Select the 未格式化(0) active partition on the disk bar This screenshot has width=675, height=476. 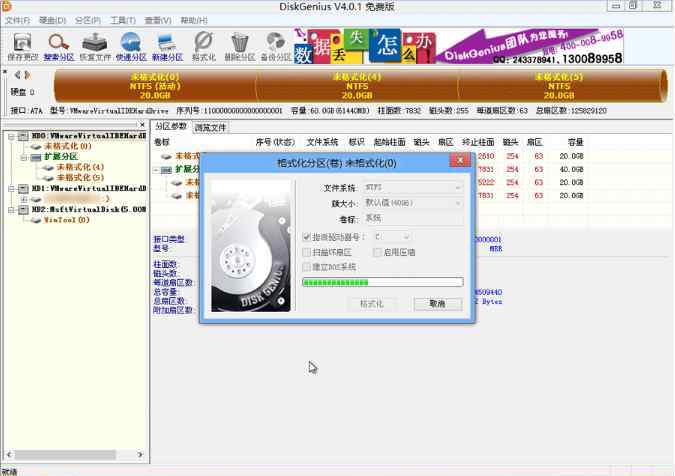coord(155,86)
